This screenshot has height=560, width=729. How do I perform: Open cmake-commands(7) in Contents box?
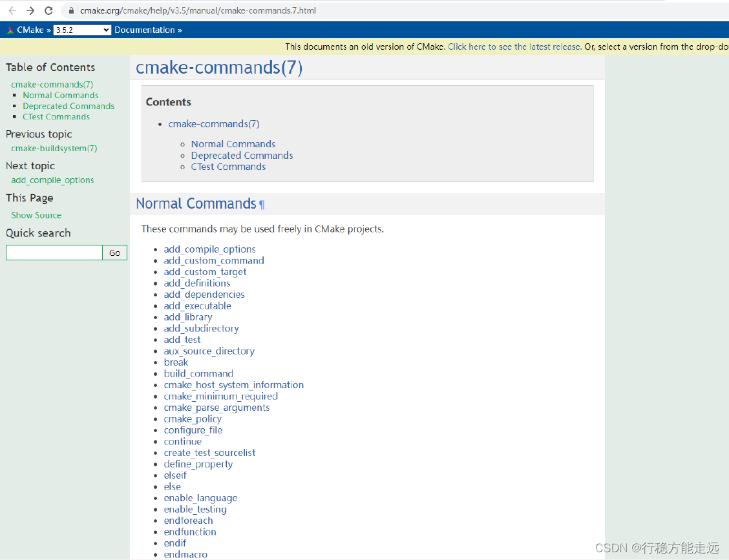(214, 123)
